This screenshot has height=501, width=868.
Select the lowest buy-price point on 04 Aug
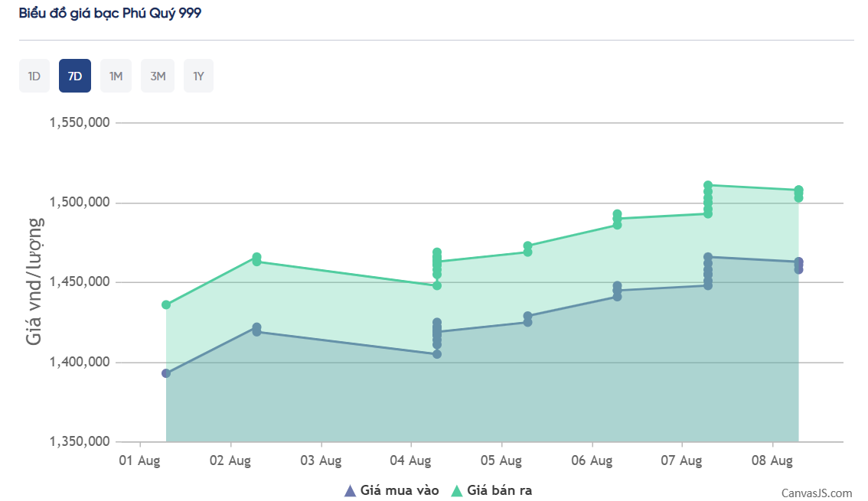[437, 354]
